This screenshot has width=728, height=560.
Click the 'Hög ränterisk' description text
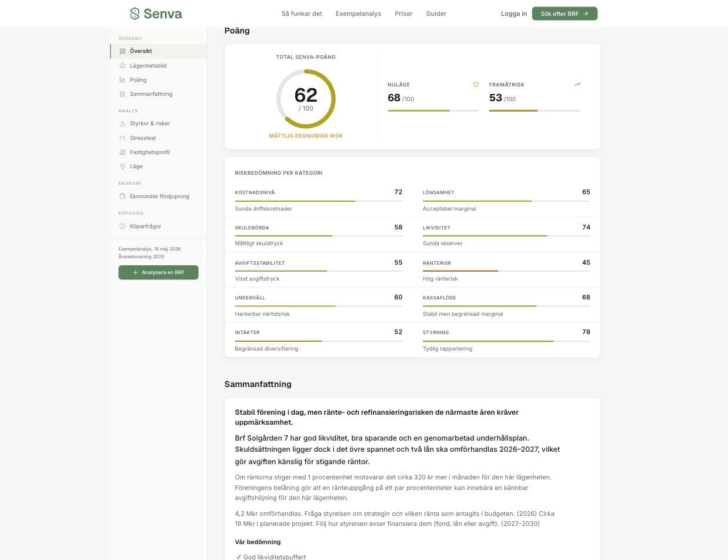tap(440, 279)
